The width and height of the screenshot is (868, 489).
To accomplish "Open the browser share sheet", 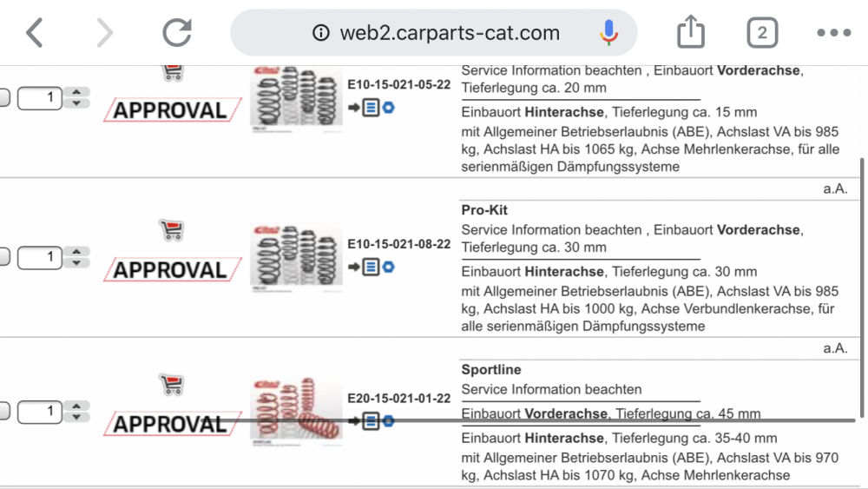I will (690, 31).
